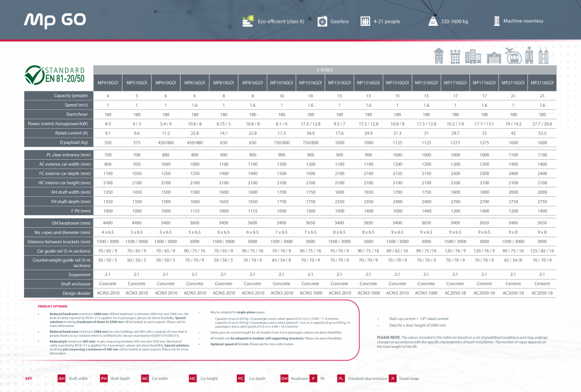Click the AH Shaft width badge in key
The width and height of the screenshot is (581, 392).
(61, 380)
